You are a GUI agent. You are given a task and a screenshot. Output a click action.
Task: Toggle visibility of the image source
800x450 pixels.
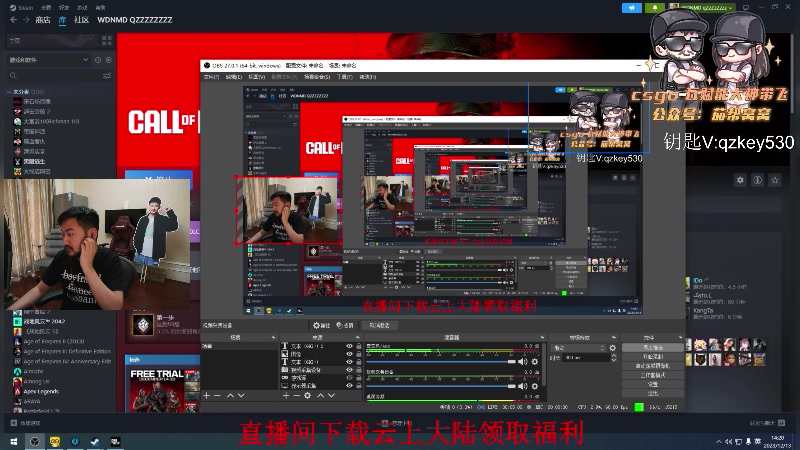[x=349, y=354]
